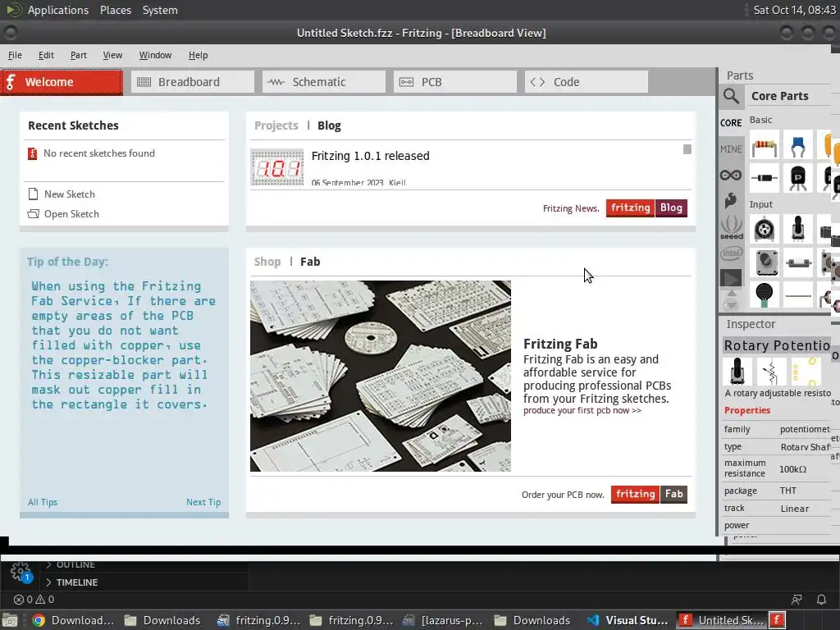Open the fritzing Blog button
The width and height of the screenshot is (840, 630).
(x=646, y=208)
